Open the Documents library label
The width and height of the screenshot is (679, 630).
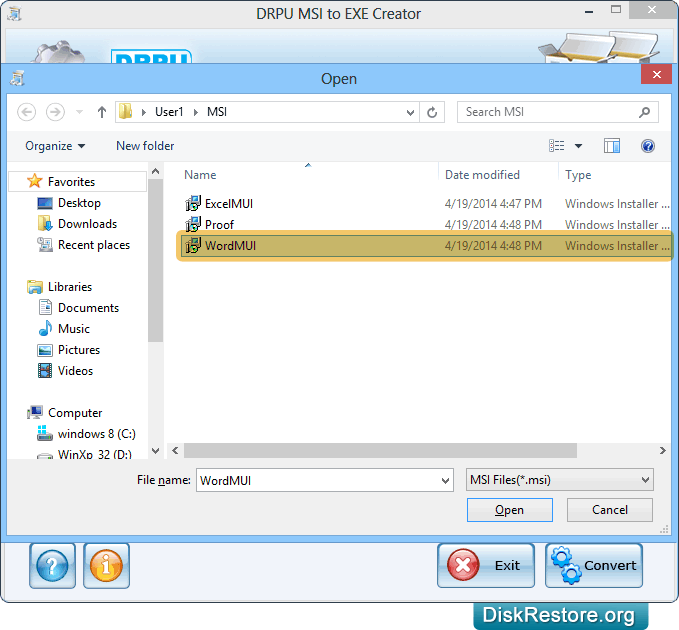click(88, 307)
